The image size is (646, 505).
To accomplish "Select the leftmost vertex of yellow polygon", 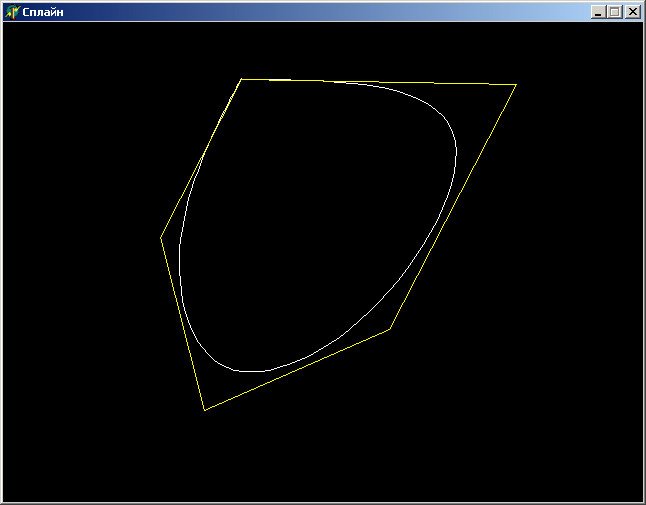I will coord(161,237).
